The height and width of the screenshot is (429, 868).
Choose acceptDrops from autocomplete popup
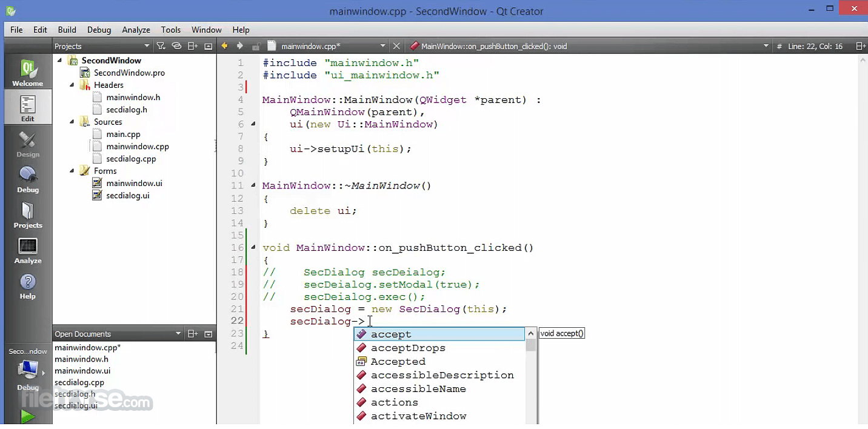(439, 348)
